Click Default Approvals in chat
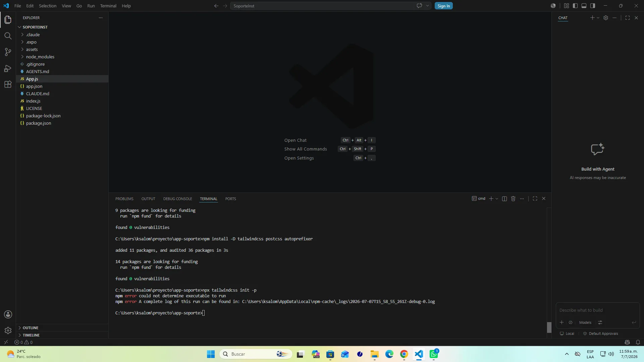Viewport: 644px width, 362px height. click(x=601, y=334)
